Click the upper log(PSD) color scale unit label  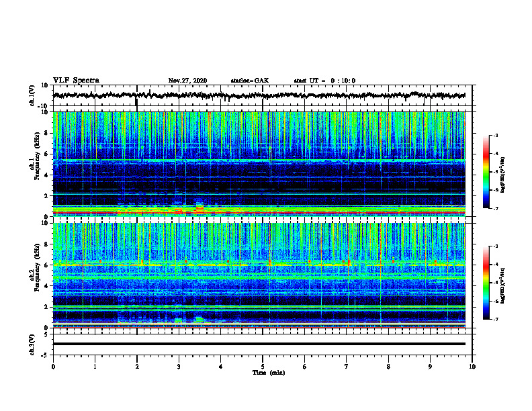click(x=502, y=175)
